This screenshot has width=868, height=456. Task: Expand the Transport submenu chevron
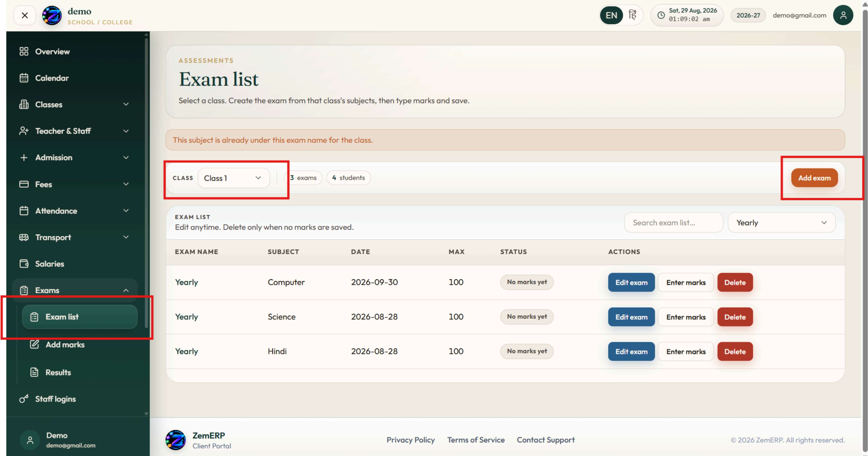click(126, 237)
